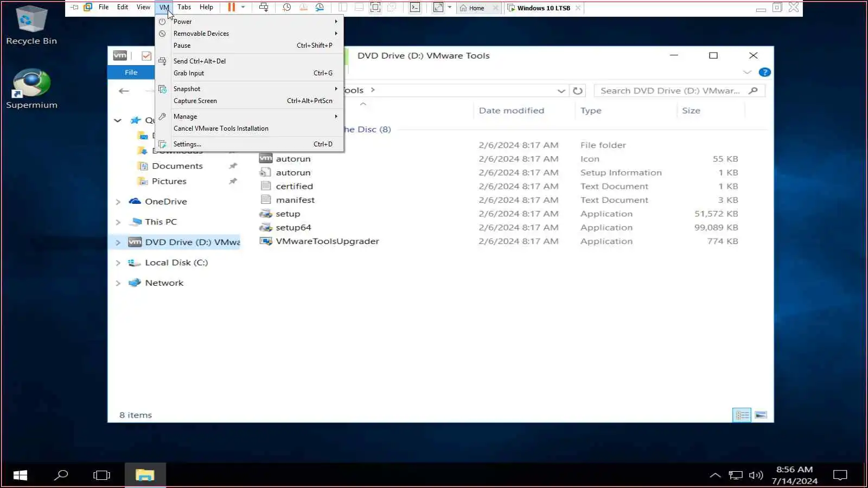The width and height of the screenshot is (868, 488).
Task: Open the Snapshot submenu
Action: point(250,89)
